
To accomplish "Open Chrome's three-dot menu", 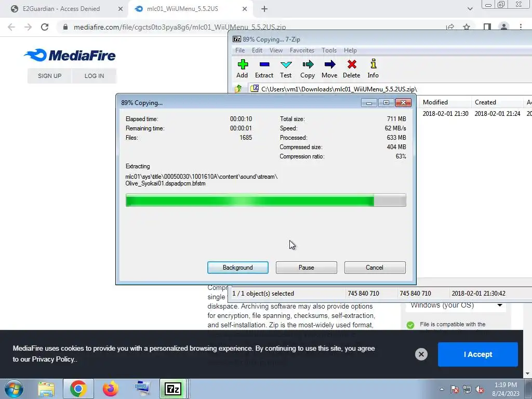I will coord(521,27).
